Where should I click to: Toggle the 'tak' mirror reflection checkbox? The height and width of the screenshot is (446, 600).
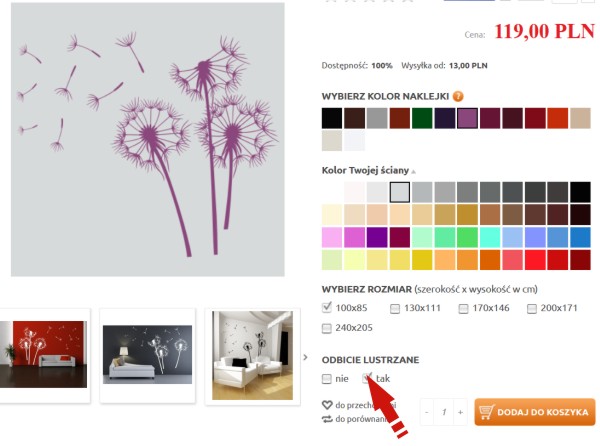(367, 378)
